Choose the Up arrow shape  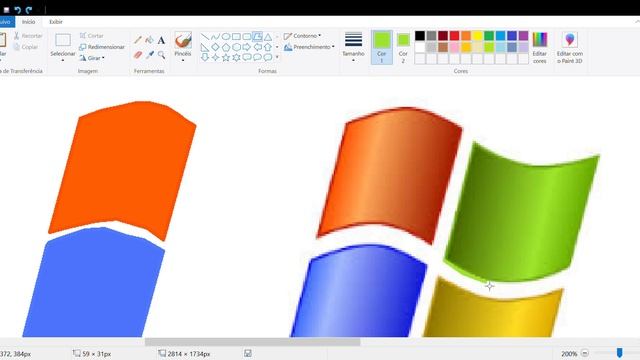coord(268,47)
